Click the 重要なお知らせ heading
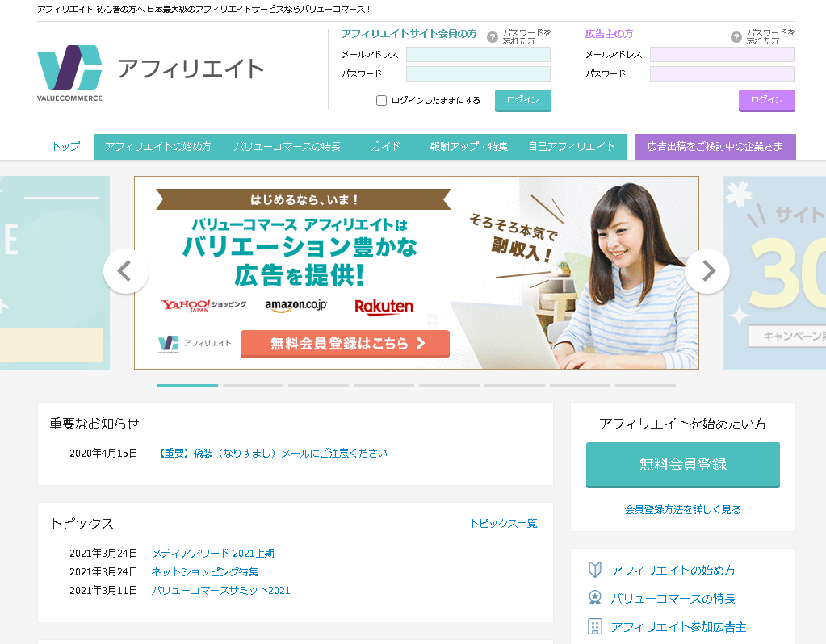This screenshot has height=644, width=826. point(94,424)
